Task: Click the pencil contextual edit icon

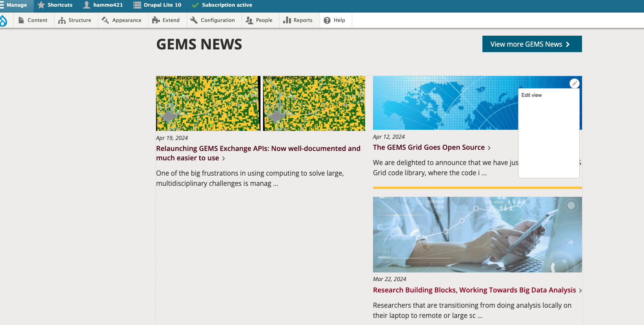Action: click(574, 84)
